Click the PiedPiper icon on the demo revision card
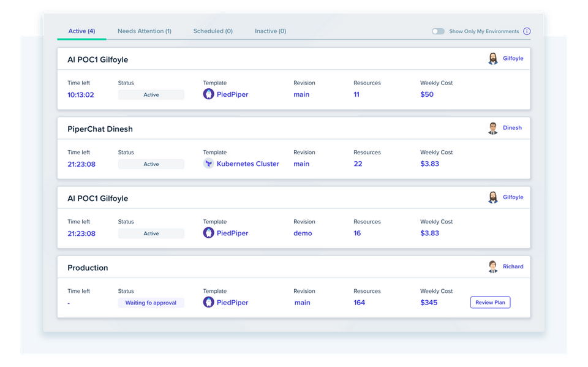The width and height of the screenshot is (588, 367). coord(209,233)
